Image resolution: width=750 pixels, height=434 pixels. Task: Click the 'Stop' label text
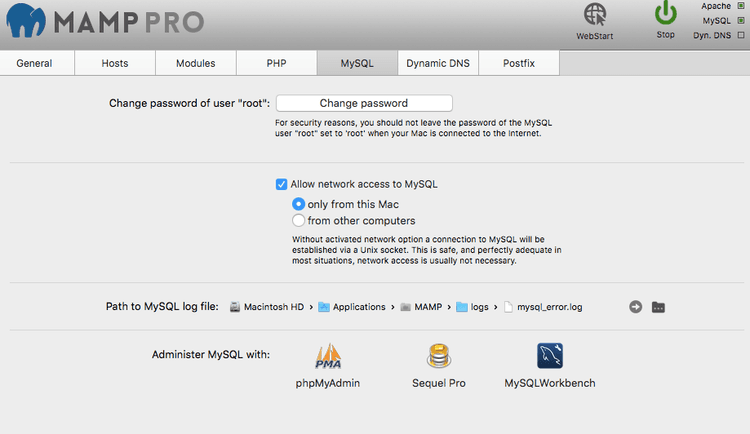(665, 35)
